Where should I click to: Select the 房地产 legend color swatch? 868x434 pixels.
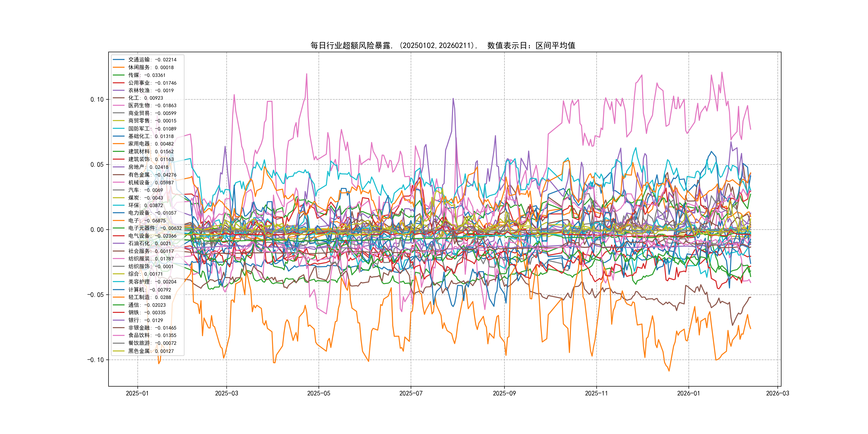point(119,167)
